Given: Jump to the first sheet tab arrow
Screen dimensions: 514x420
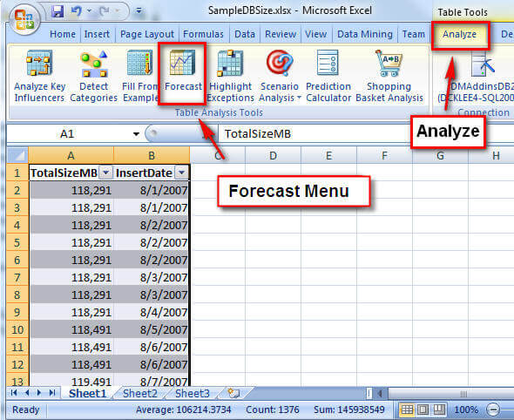Looking at the screenshot, I should 14,392.
